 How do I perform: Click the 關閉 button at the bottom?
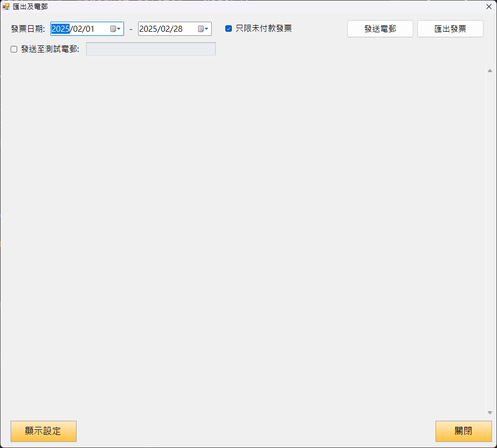click(x=463, y=431)
